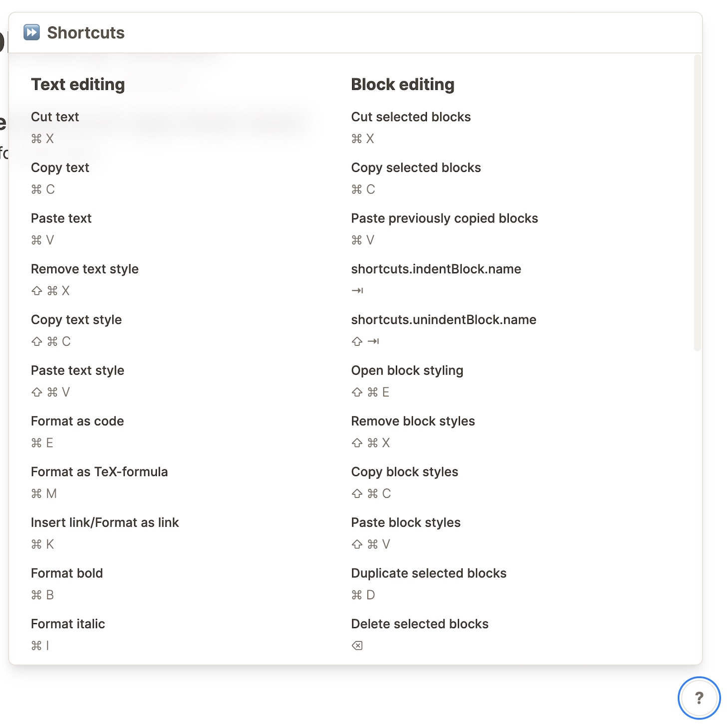Image resolution: width=728 pixels, height=727 pixels.
Task: Click ⌘ V under Paste text
Action: coord(42,240)
